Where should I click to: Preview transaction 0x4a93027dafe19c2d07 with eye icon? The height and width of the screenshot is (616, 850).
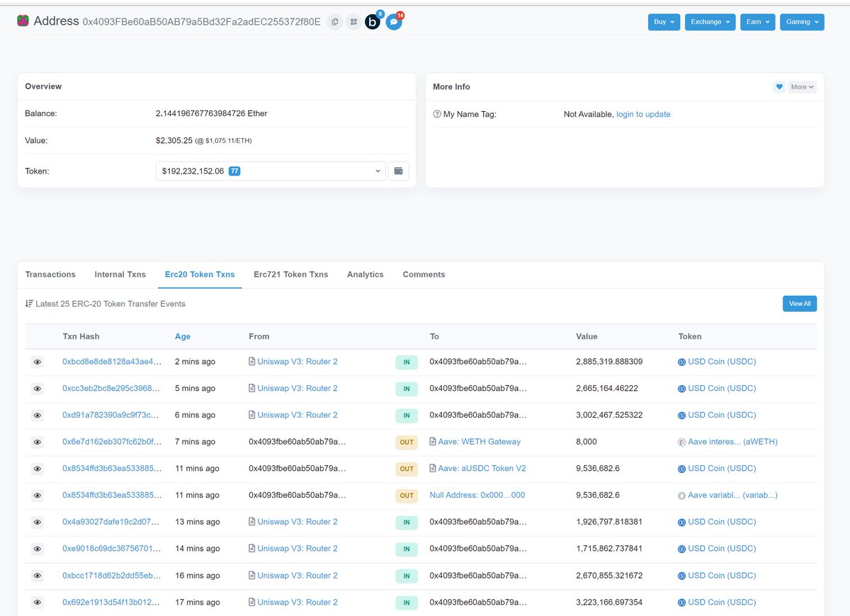(38, 523)
